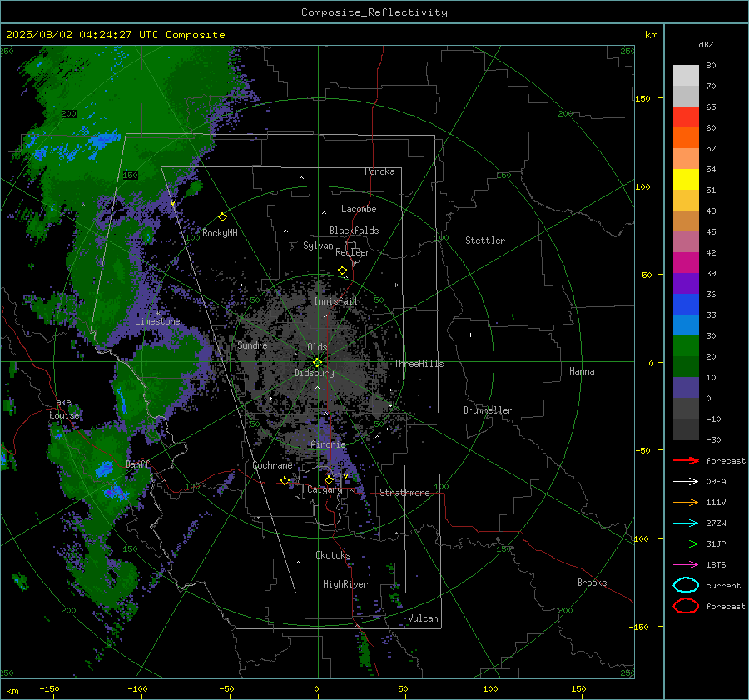Screen dimensions: 749x700
Task: Click the -150 tick label on bottom axis
Action: pos(49,688)
